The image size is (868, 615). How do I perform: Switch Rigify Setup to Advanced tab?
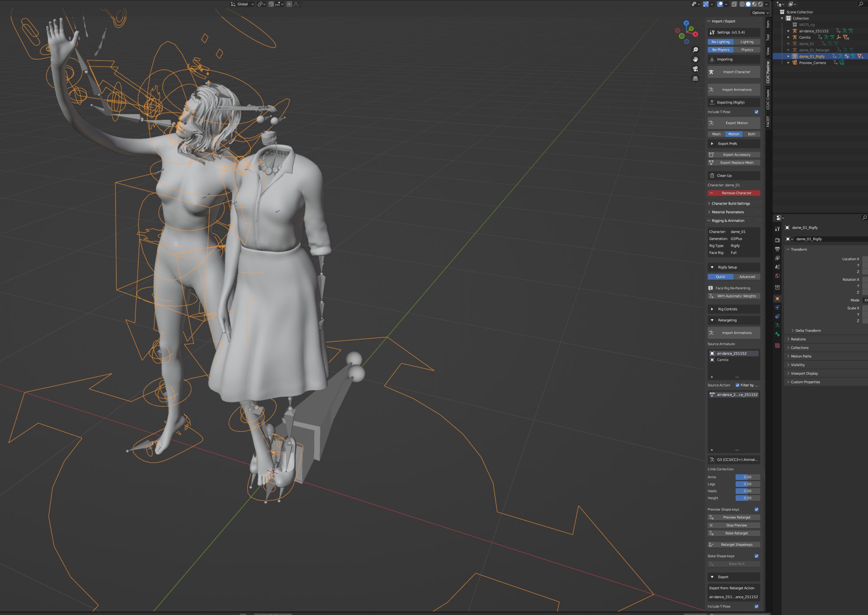point(747,277)
